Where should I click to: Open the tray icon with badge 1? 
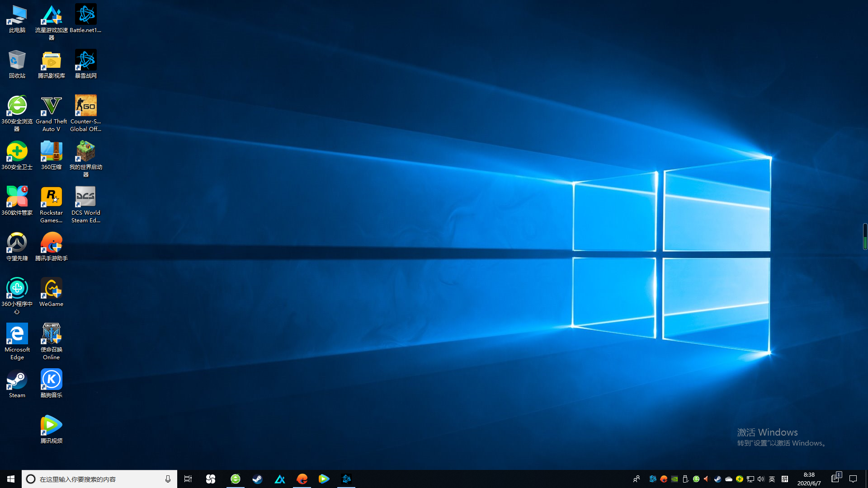tap(836, 478)
